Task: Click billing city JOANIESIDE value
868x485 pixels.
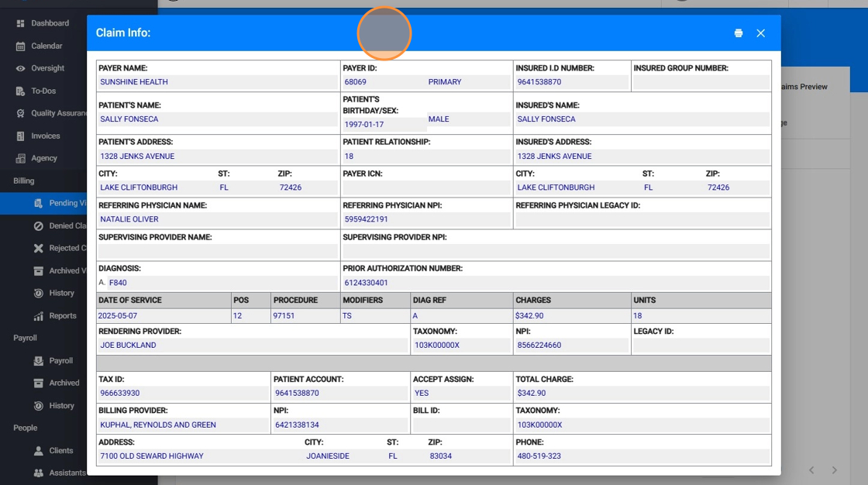Action: tap(328, 456)
